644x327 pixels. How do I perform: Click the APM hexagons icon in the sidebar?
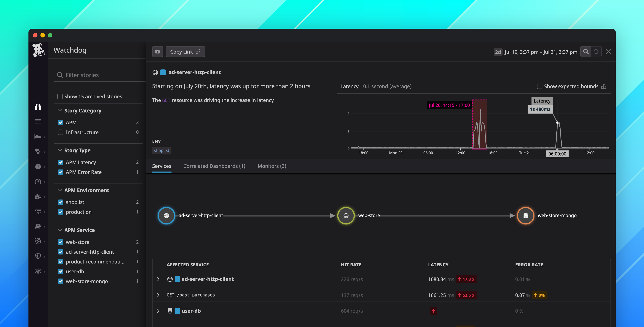38,151
